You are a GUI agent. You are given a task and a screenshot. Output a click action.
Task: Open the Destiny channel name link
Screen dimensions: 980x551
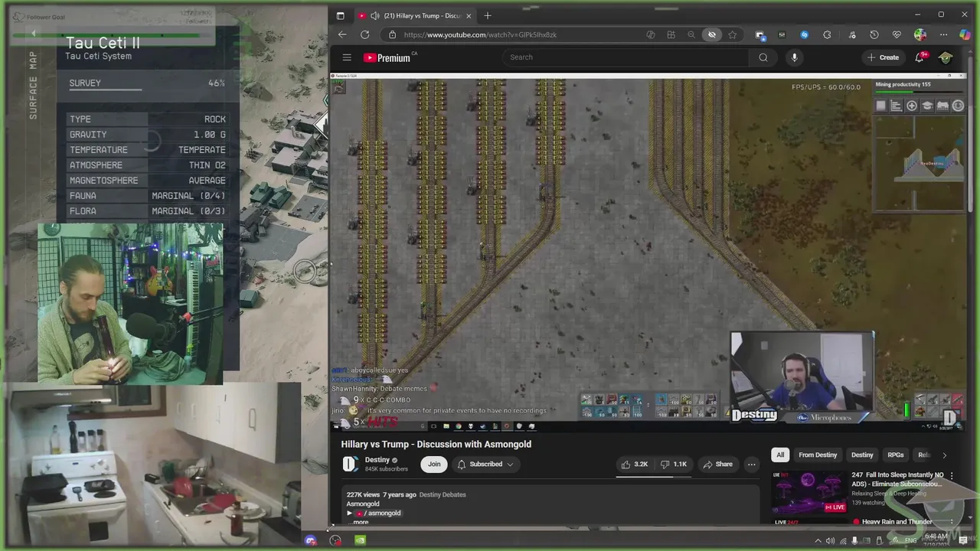pos(377,460)
